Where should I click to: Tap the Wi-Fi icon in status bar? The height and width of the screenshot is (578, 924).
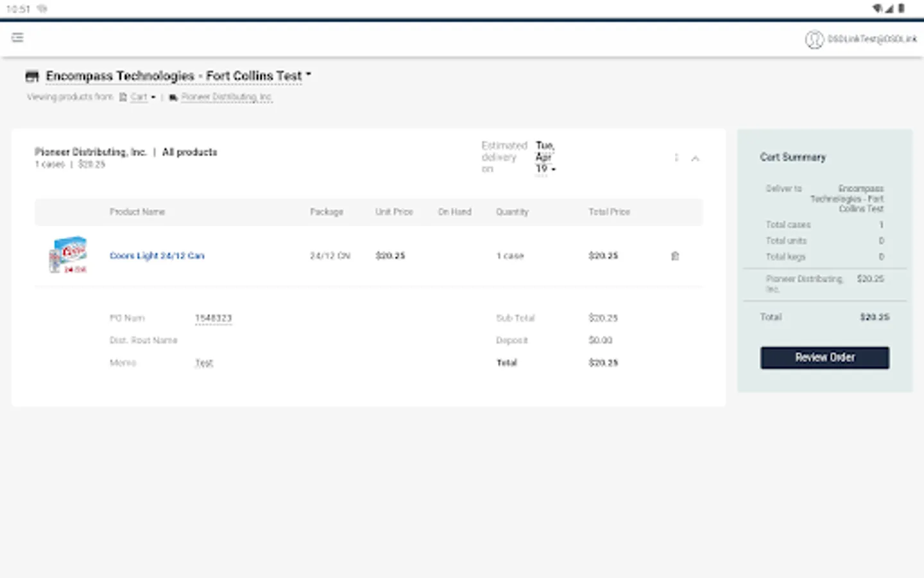(x=877, y=8)
